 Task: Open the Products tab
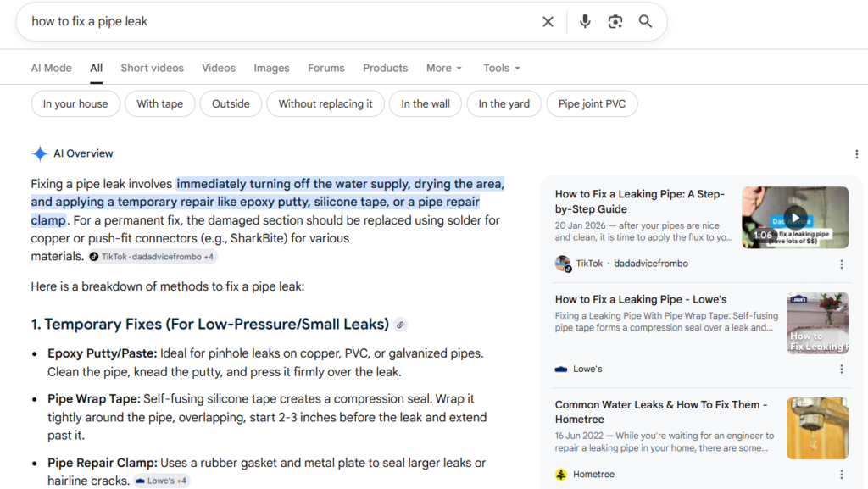386,68
